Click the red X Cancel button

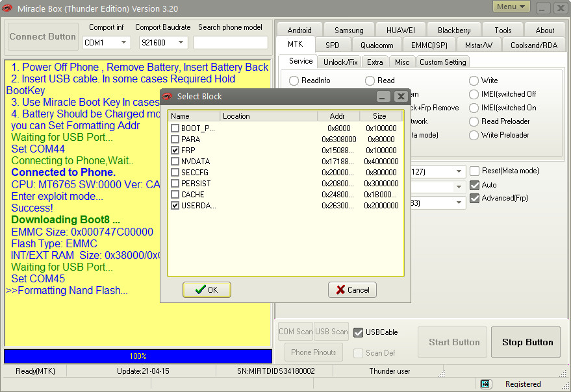click(x=352, y=289)
